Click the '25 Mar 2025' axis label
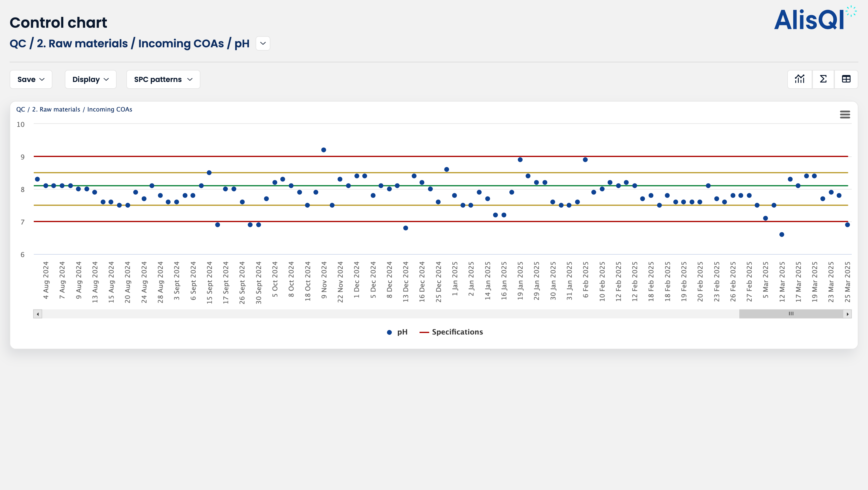Viewport: 868px width, 490px height. [x=848, y=282]
